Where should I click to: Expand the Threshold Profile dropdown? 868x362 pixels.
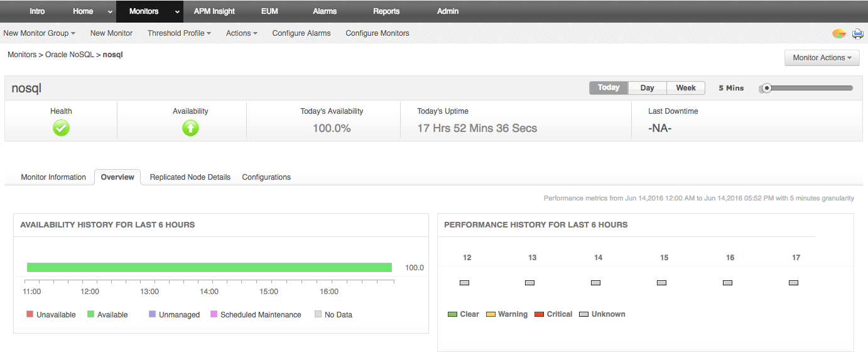(179, 33)
